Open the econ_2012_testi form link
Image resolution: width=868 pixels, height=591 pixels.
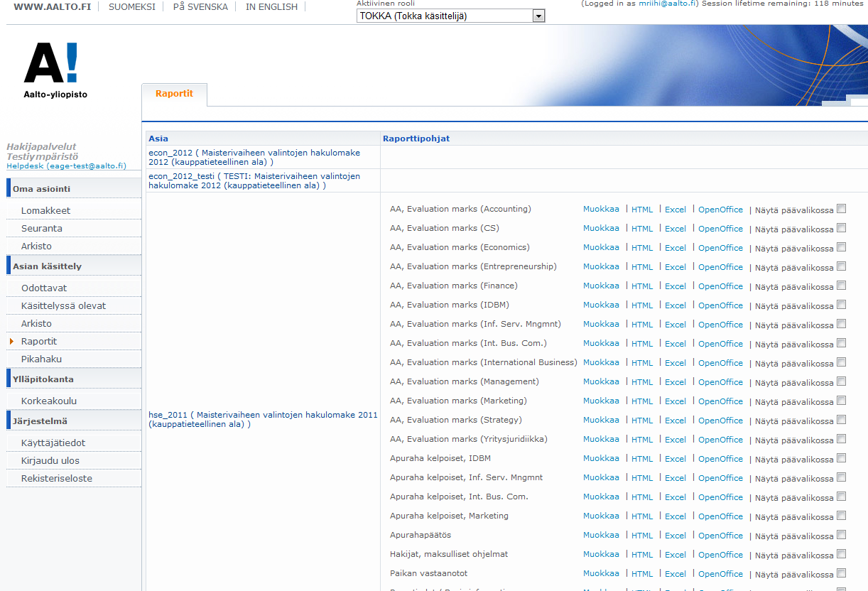tap(254, 180)
